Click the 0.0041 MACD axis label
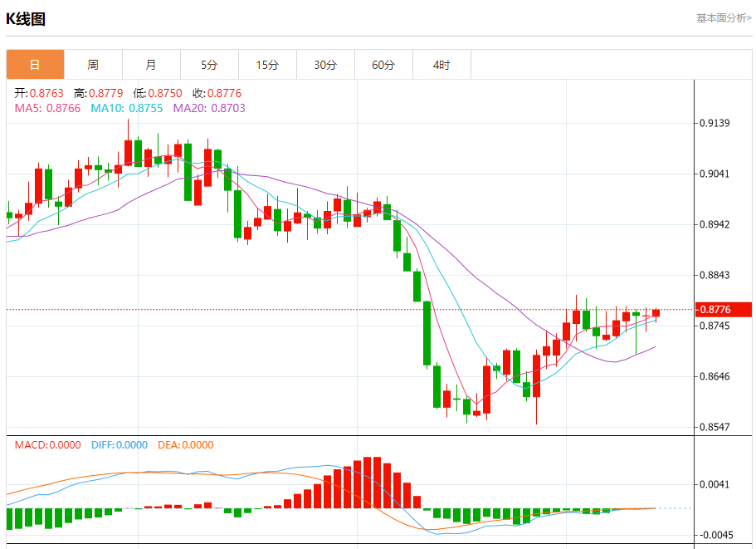 pyautogui.click(x=715, y=484)
